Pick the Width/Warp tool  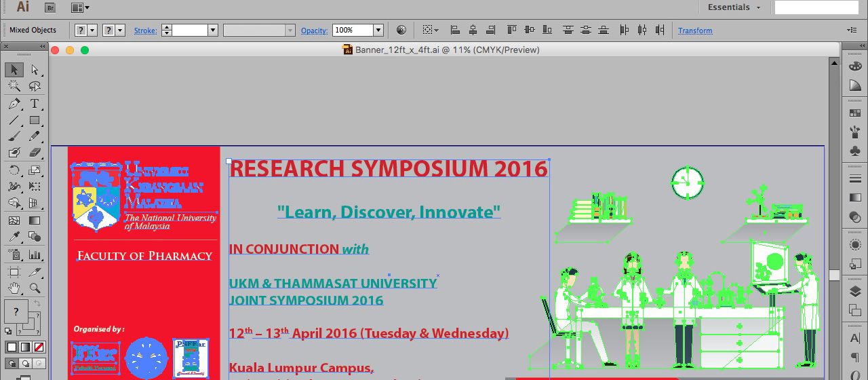pos(14,187)
